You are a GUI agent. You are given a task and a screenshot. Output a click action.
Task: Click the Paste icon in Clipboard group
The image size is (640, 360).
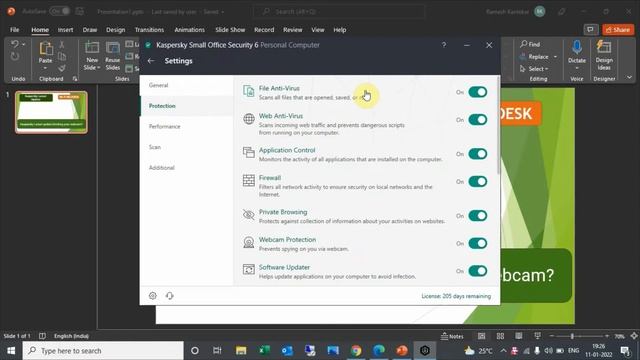45,48
